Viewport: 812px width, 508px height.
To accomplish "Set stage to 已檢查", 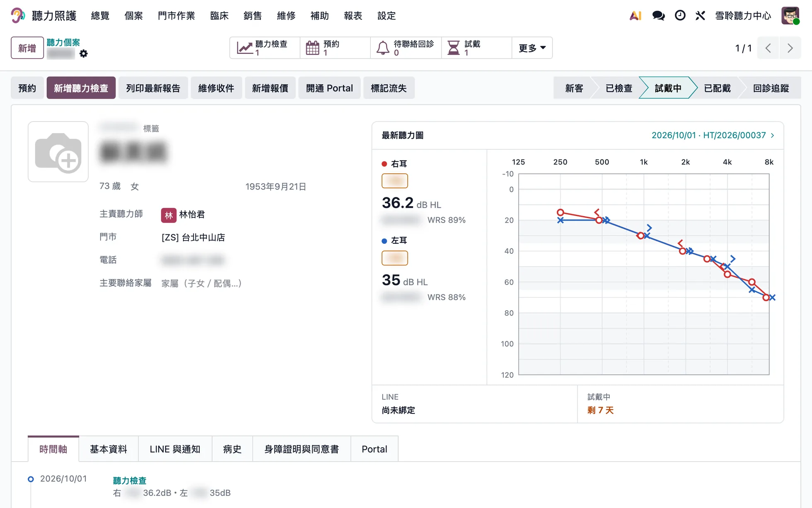I will coord(619,88).
